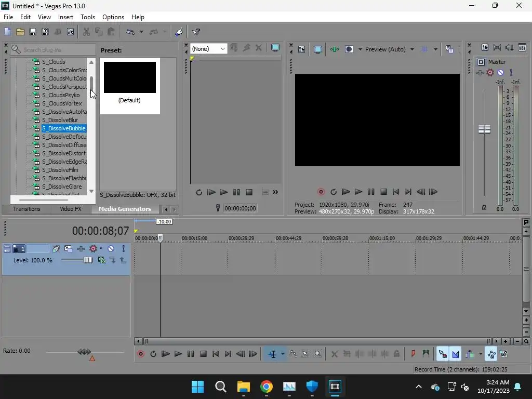Open the Insert menu
This screenshot has height=399, width=532.
tap(65, 17)
